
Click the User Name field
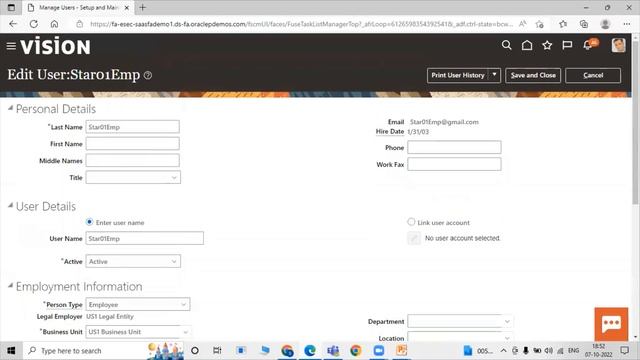point(144,238)
